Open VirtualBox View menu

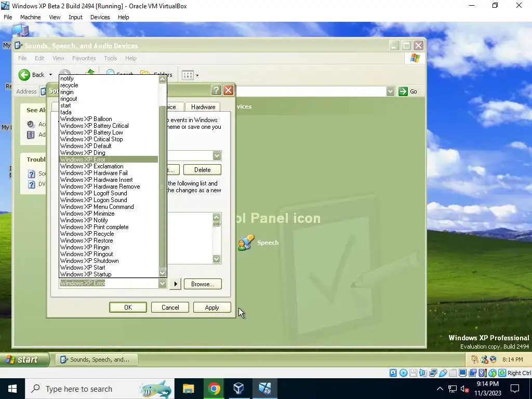coord(55,17)
